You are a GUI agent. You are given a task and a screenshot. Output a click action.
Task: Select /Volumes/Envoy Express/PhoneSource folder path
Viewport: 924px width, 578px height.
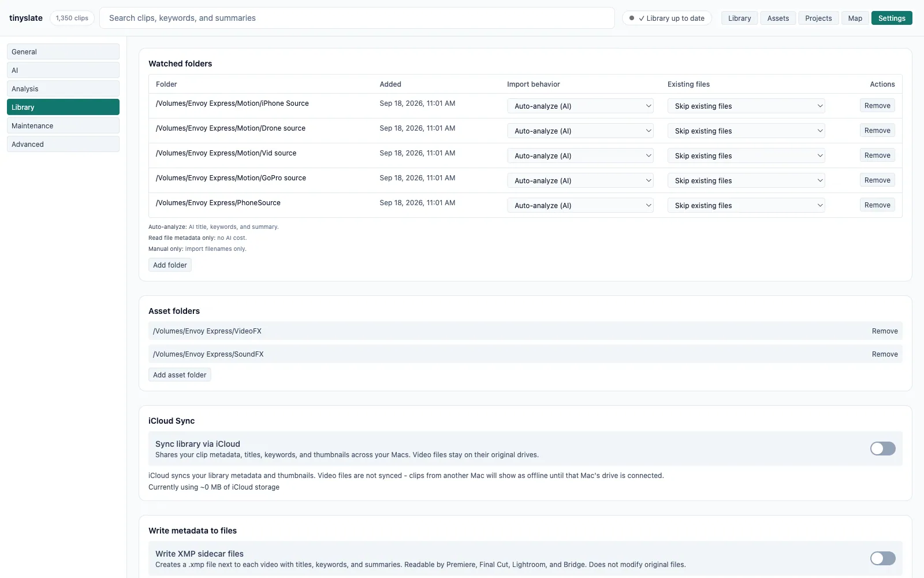coord(218,203)
